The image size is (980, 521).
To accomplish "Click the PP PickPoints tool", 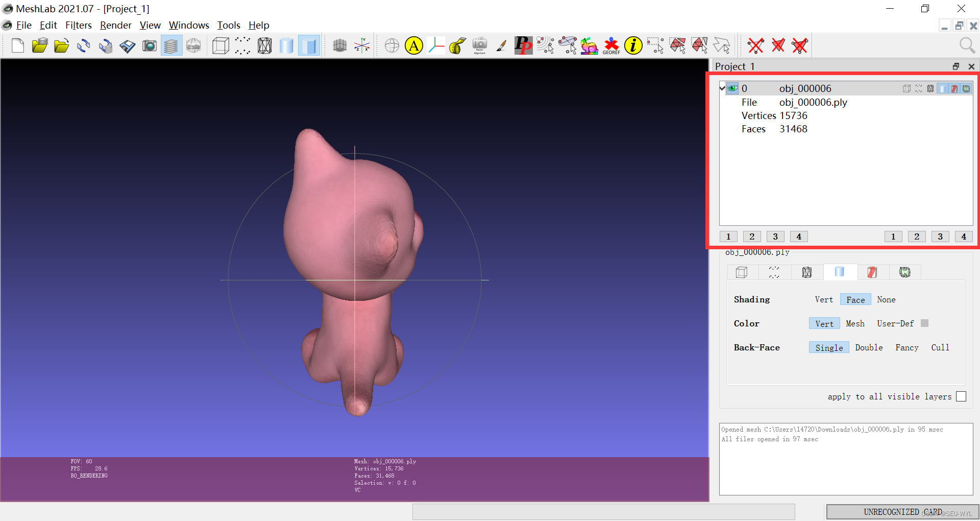I will coord(524,46).
